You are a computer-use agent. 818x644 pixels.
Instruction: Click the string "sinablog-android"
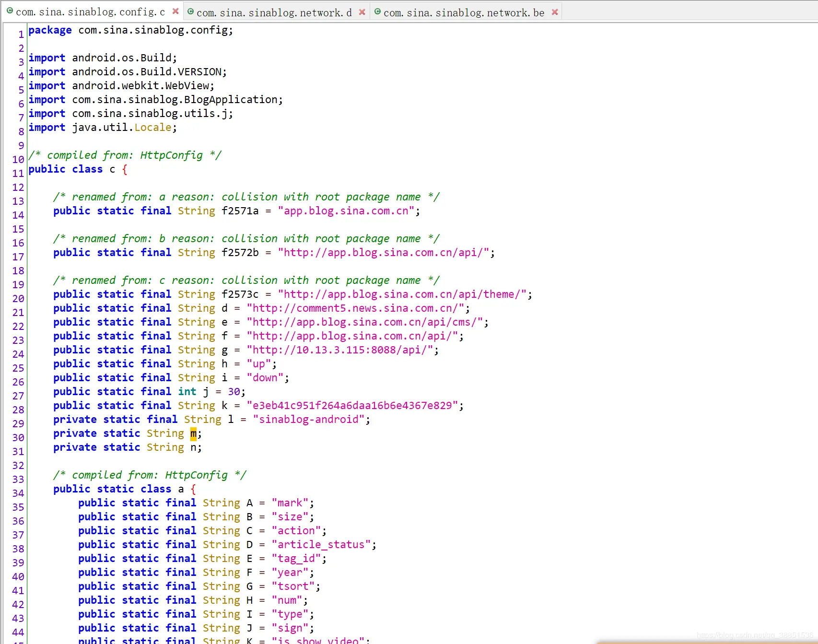309,420
